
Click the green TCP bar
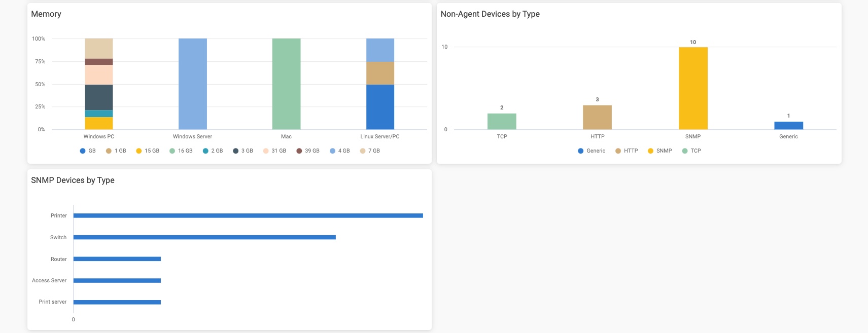click(x=502, y=121)
